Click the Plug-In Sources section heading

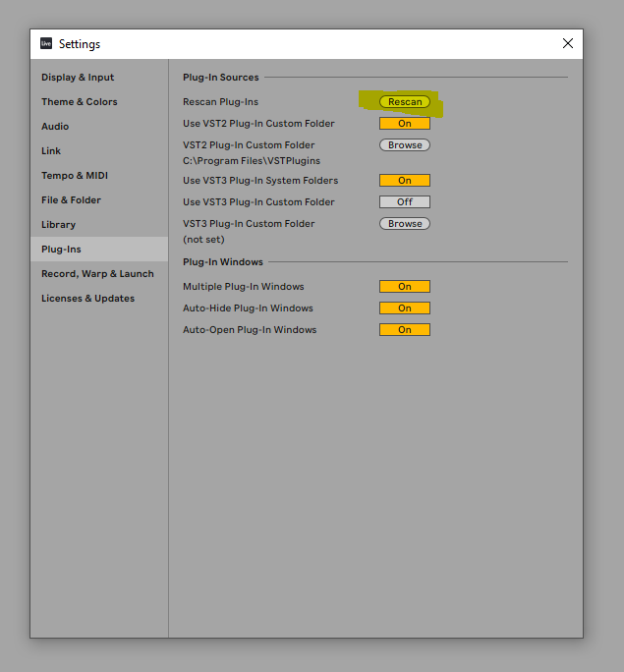[x=221, y=78]
